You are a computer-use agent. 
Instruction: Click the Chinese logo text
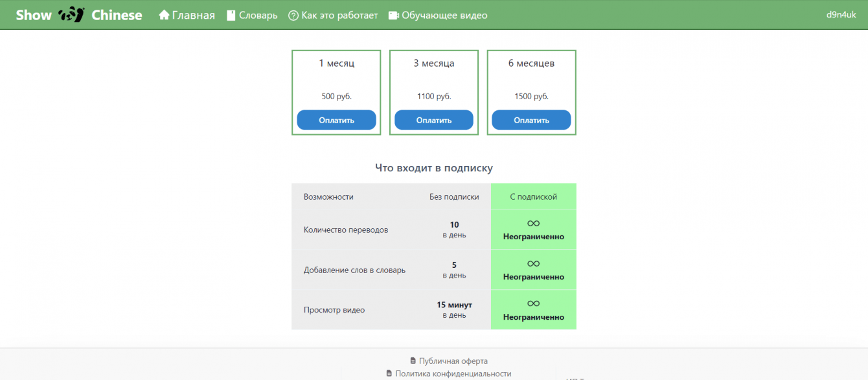(x=117, y=16)
